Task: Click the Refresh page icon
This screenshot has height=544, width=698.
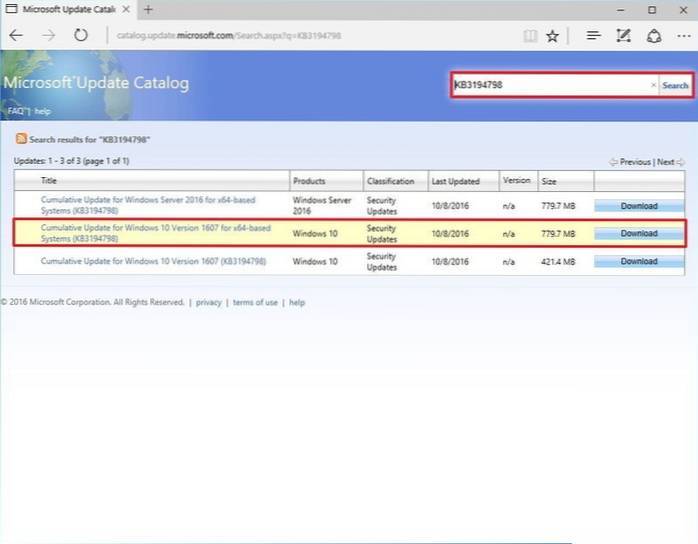Action: (x=79, y=35)
